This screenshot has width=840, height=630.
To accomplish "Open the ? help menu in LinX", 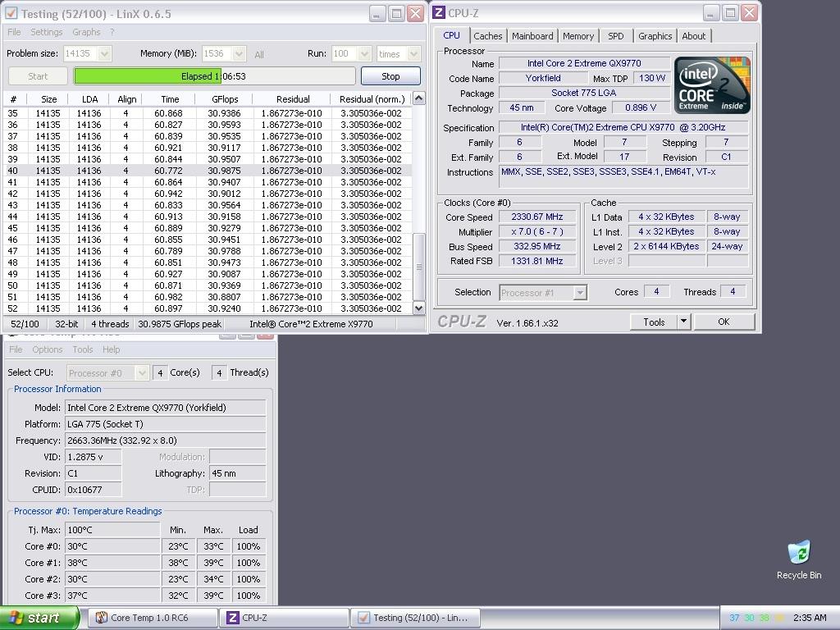I will coord(112,32).
